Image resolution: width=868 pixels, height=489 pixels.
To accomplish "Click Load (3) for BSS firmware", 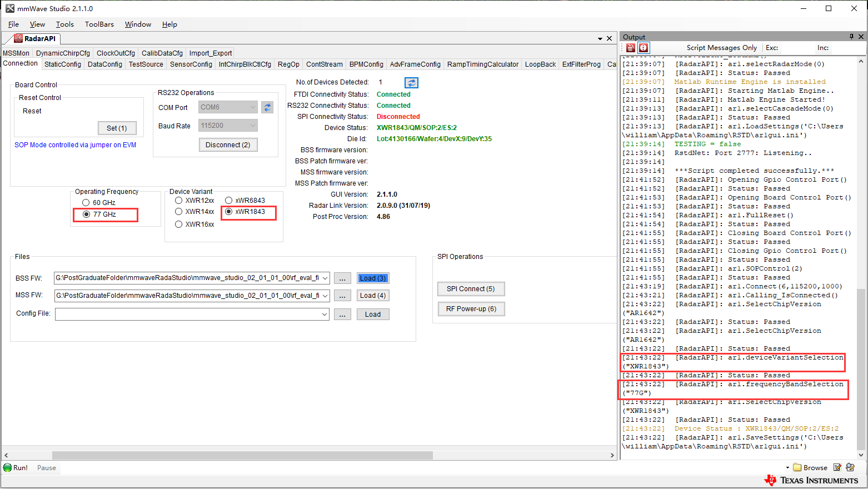I will point(373,278).
